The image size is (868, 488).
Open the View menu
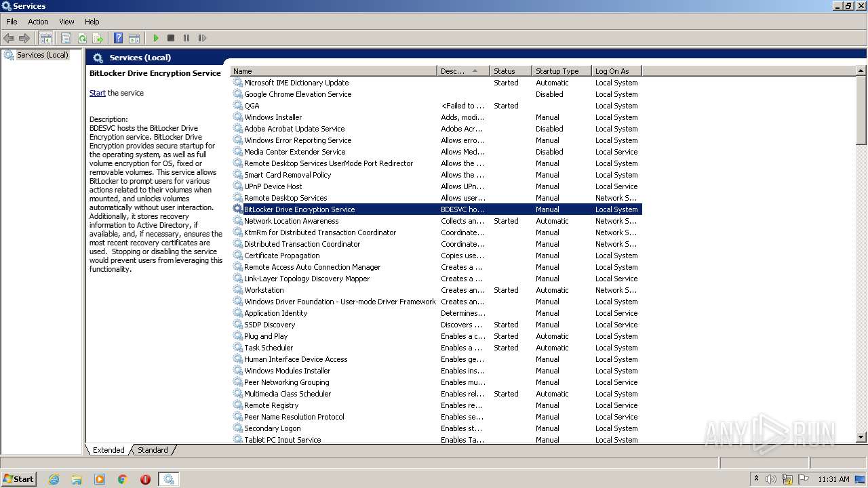point(66,22)
